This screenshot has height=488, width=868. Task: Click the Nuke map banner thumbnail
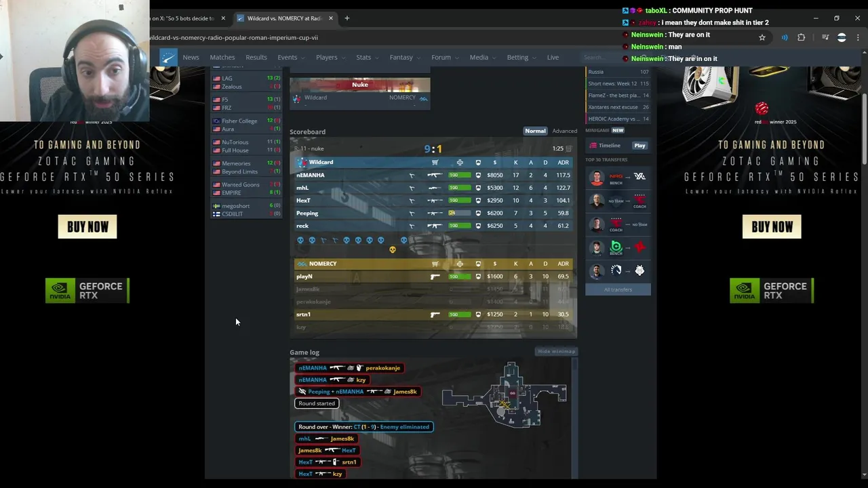[x=359, y=84]
